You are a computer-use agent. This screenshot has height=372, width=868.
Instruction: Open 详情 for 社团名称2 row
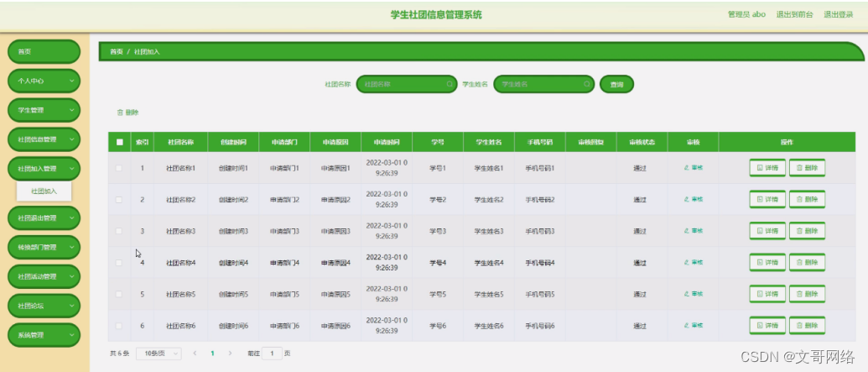coord(767,199)
